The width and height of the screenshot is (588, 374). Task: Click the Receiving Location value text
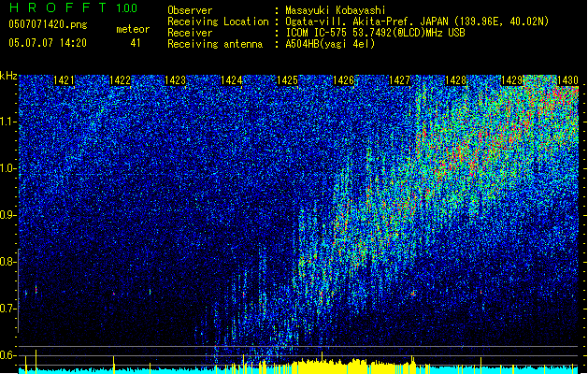(417, 22)
